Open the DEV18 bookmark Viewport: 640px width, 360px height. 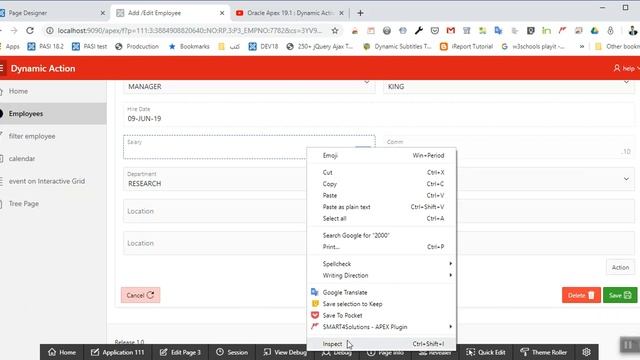click(x=263, y=47)
